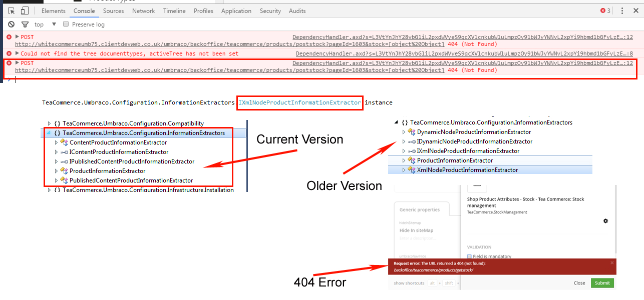
Task: Activate the inspect element picker icon
Action: pyautogui.click(x=12, y=11)
